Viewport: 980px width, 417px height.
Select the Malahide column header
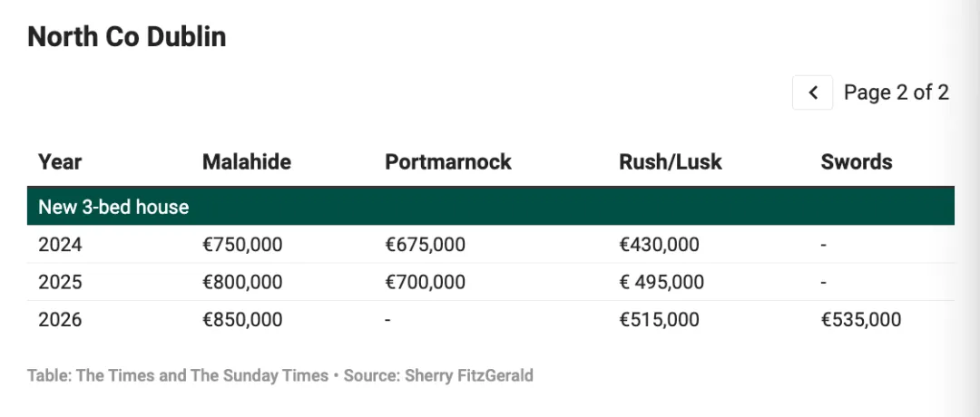[247, 162]
